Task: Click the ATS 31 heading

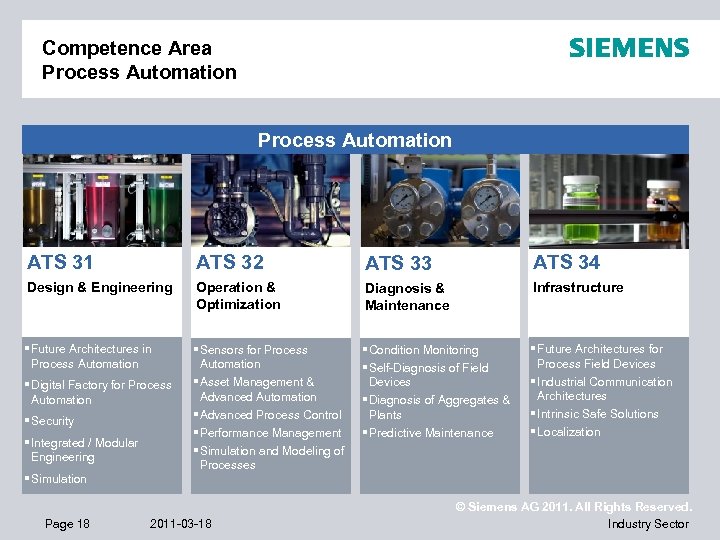Action: 60,262
